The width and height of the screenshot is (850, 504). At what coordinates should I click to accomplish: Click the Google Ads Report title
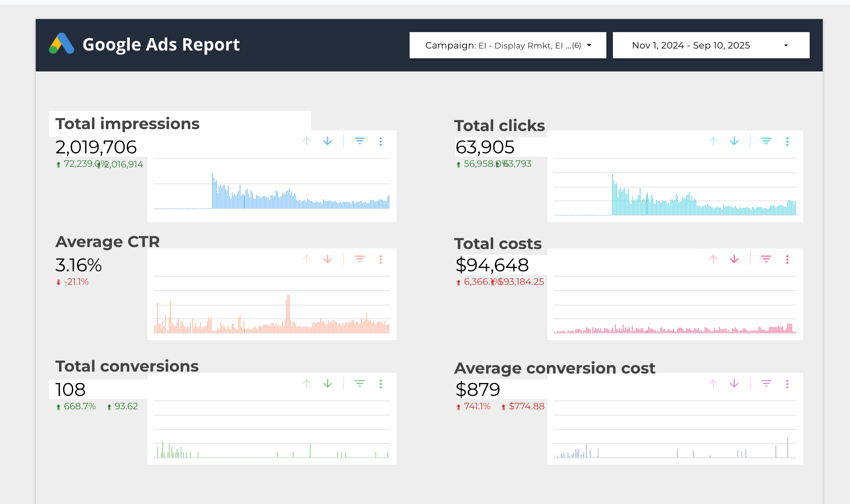(x=161, y=45)
